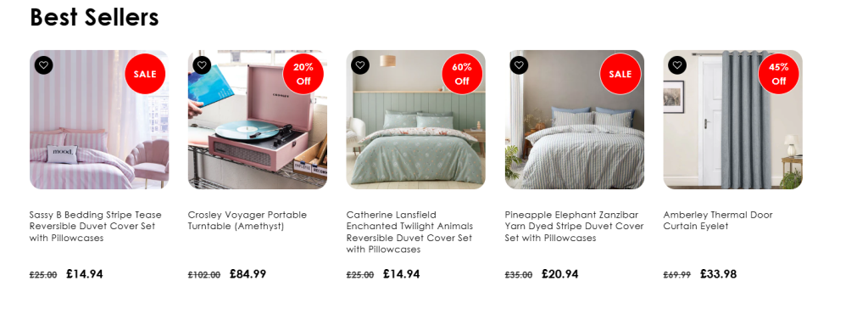Save Amberley door curtain to wishlist
868x309 pixels.
click(x=677, y=65)
